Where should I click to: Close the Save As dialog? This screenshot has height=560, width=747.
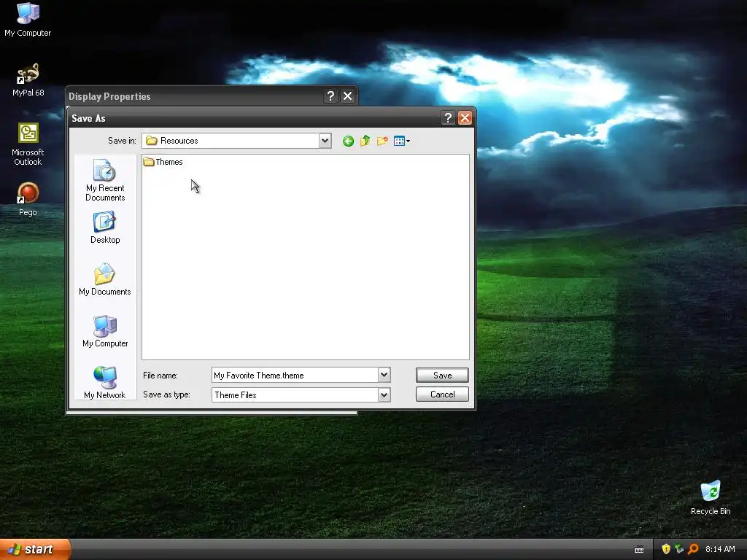tap(465, 117)
